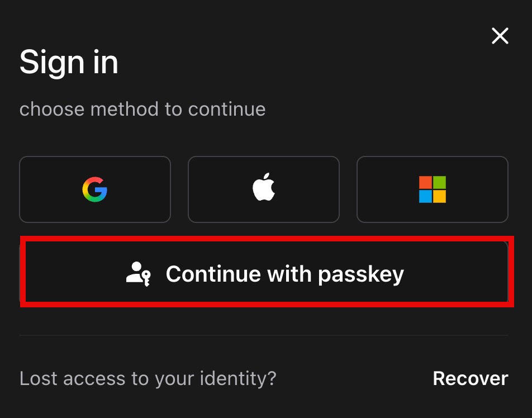
Task: Click the yellow square of Microsoft logo
Action: pos(439,197)
